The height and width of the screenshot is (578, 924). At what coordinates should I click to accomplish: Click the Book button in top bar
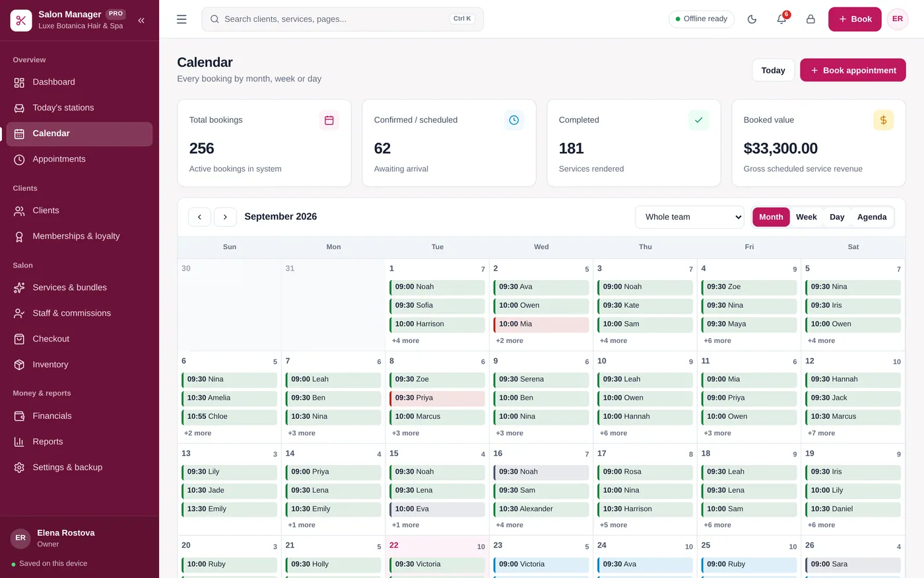click(x=855, y=19)
